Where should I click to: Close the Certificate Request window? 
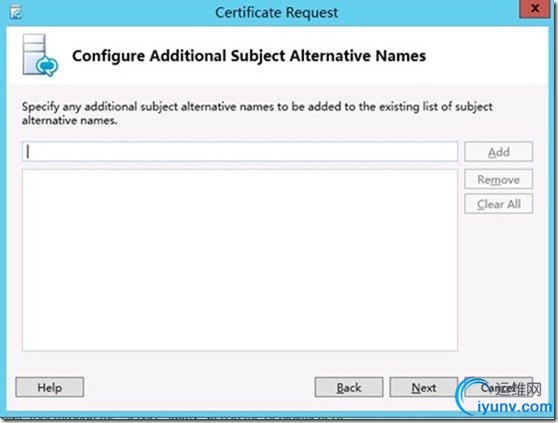point(535,9)
